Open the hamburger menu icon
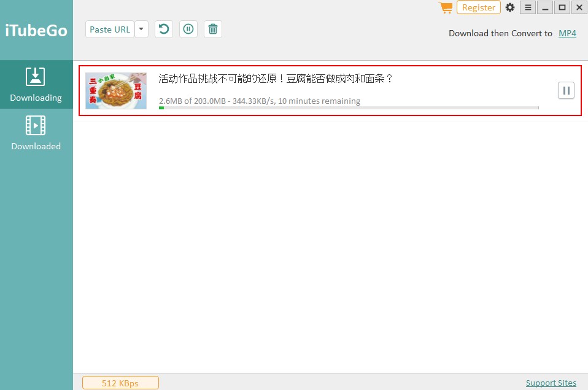Viewport: 588px width, 390px height. click(528, 7)
